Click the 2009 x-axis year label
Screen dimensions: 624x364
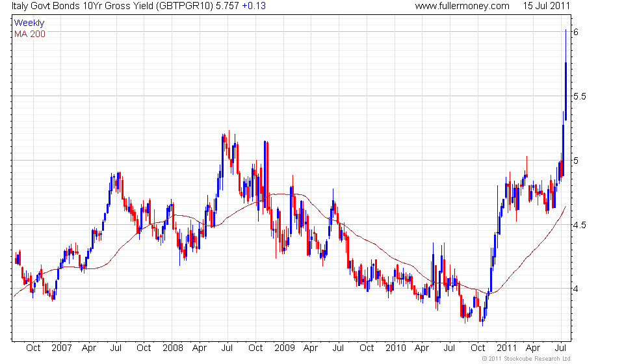pyautogui.click(x=285, y=348)
